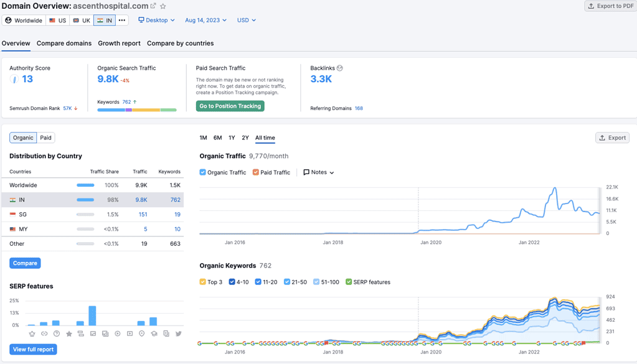Click the sitelinks chain-link SERP icon

[x=44, y=334]
